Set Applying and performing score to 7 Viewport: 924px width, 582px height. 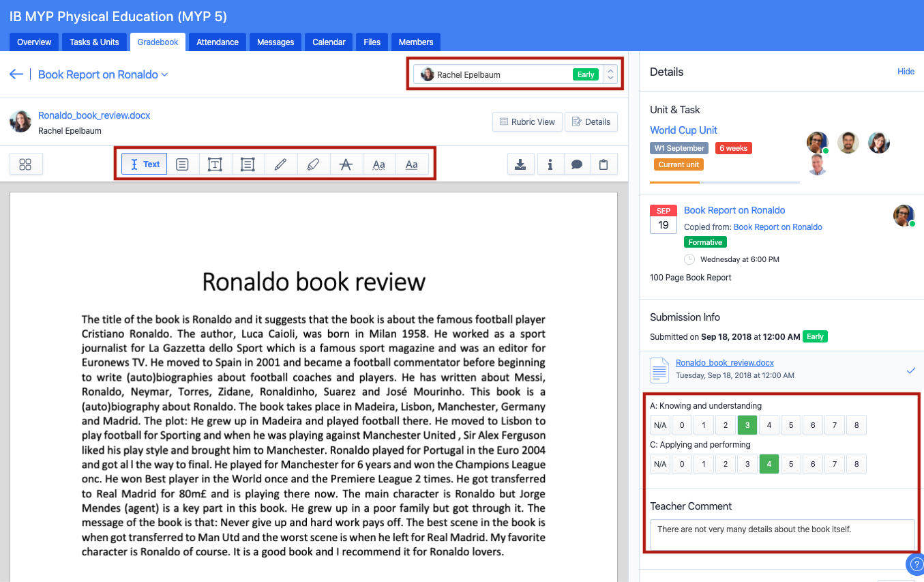[834, 465]
